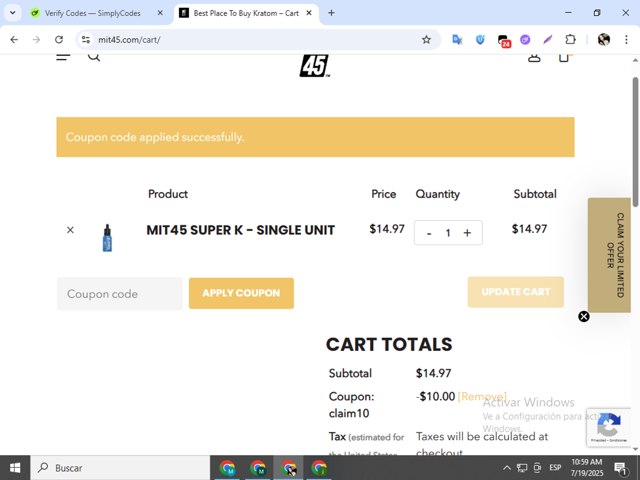Focus the Coupon code input field
Viewport: 640px width, 480px height.
(120, 294)
